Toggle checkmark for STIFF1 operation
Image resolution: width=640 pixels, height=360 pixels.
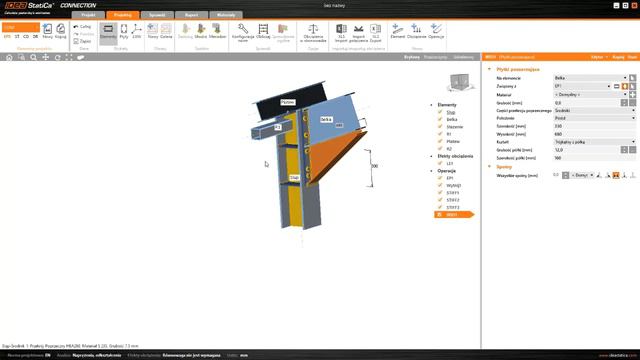pyautogui.click(x=440, y=193)
